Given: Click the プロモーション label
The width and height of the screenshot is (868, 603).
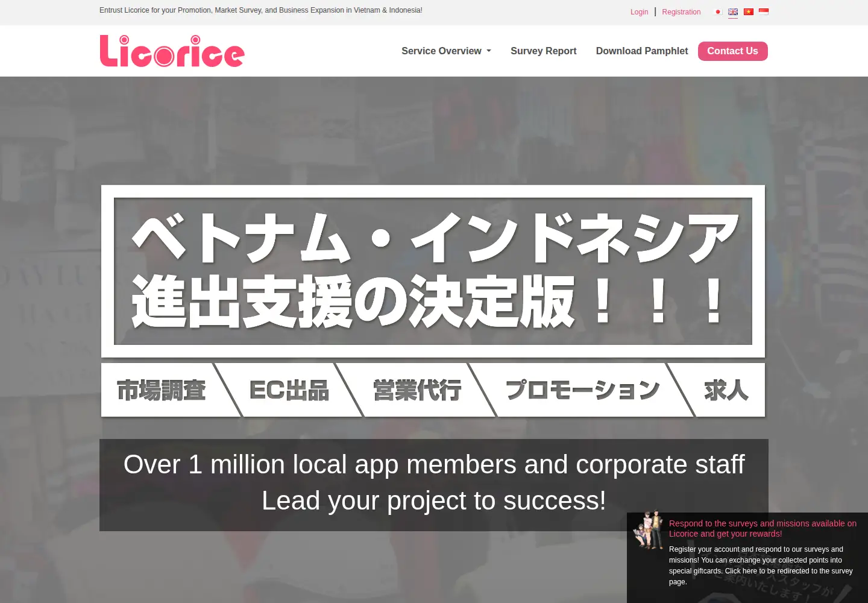Looking at the screenshot, I should pyautogui.click(x=582, y=390).
